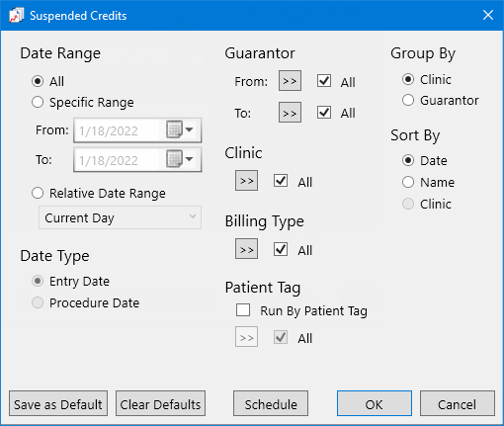Click Save as Default button

pos(58,403)
